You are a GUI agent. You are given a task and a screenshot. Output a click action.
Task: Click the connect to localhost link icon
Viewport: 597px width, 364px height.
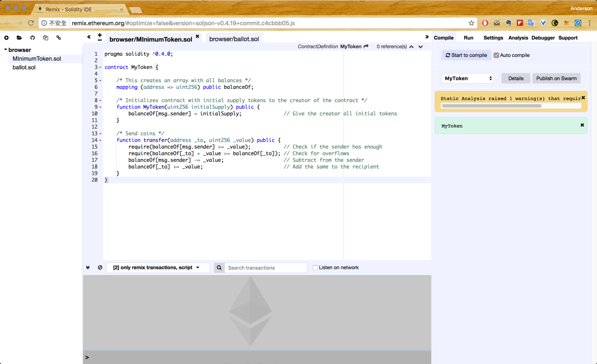coord(59,38)
